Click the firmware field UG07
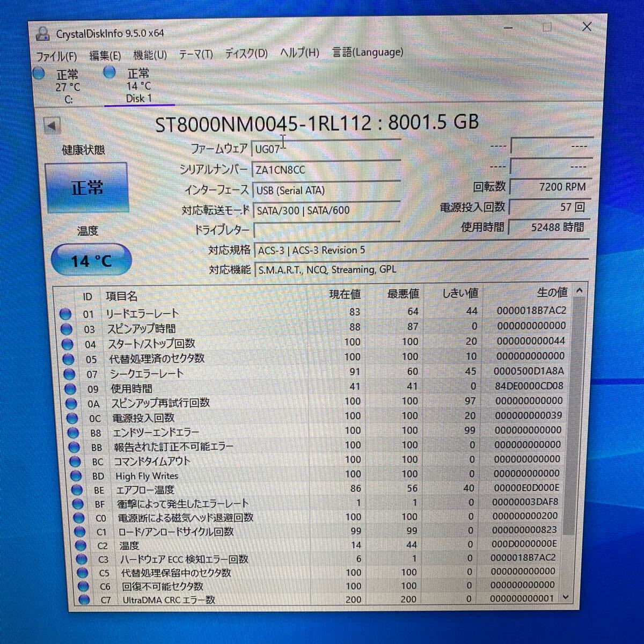 click(326, 149)
